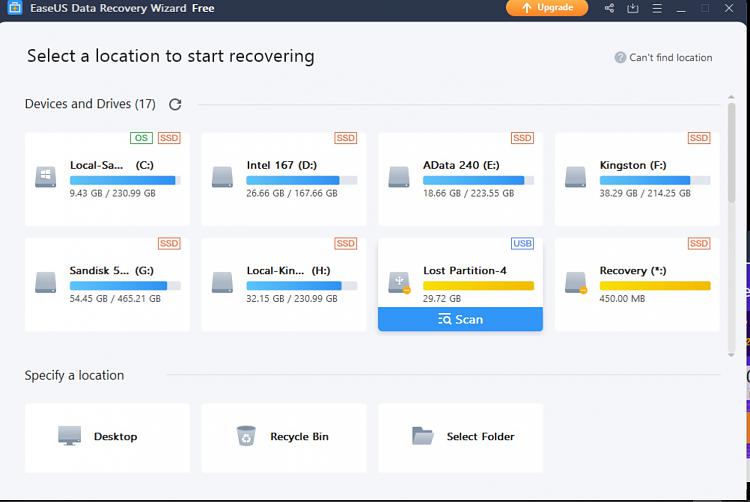Click the Intel 167 (D:) drive name
The image size is (750, 502).
tap(282, 165)
